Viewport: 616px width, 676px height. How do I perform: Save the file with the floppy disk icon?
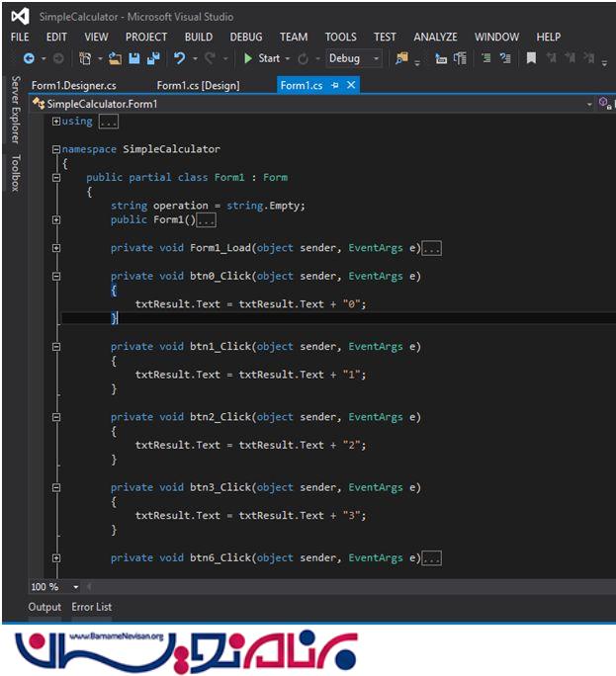pyautogui.click(x=134, y=58)
